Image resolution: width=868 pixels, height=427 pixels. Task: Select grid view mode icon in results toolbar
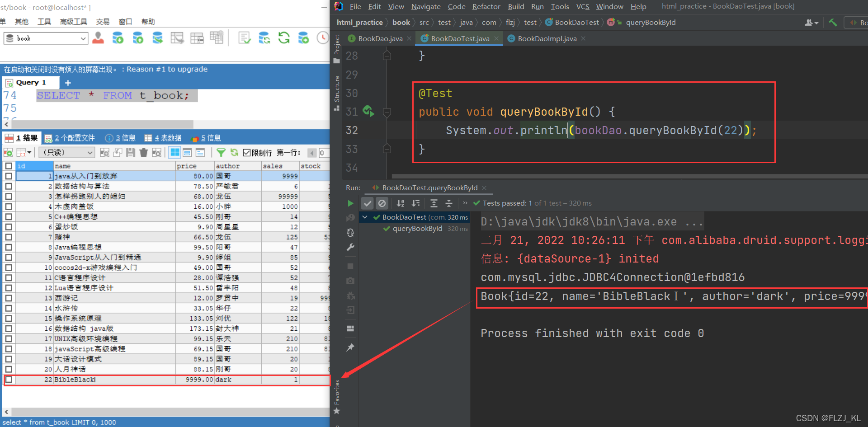pos(175,152)
